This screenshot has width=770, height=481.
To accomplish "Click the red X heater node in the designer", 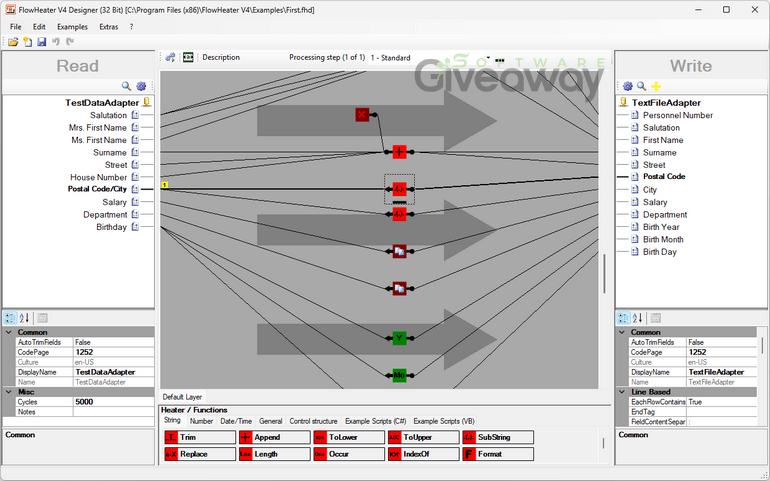I will (x=362, y=114).
